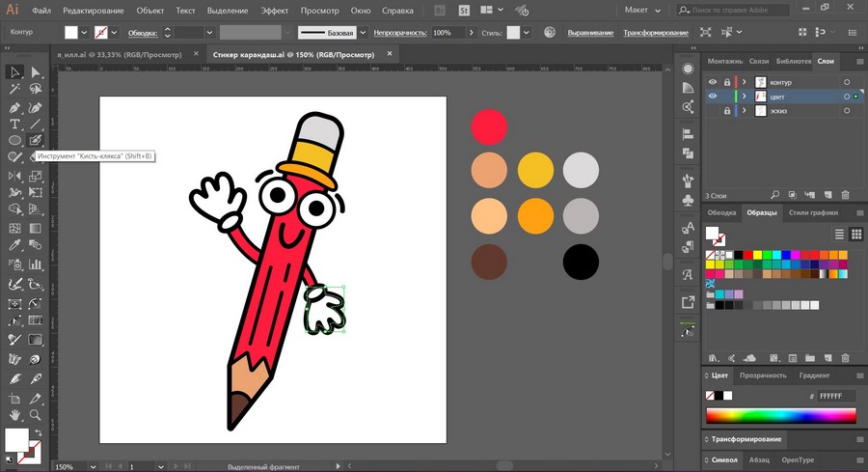The height and width of the screenshot is (472, 868).
Task: Click the Обводка link in control bar
Action: 143,33
